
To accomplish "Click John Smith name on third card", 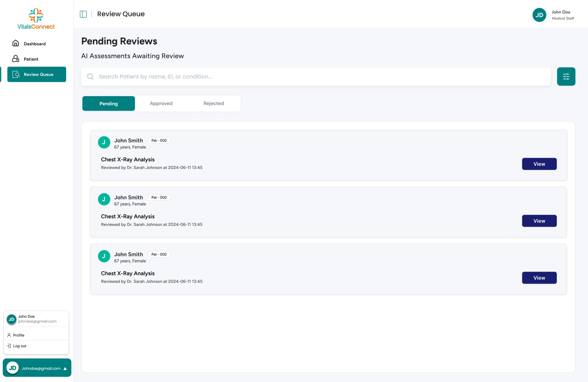I will pyautogui.click(x=128, y=254).
